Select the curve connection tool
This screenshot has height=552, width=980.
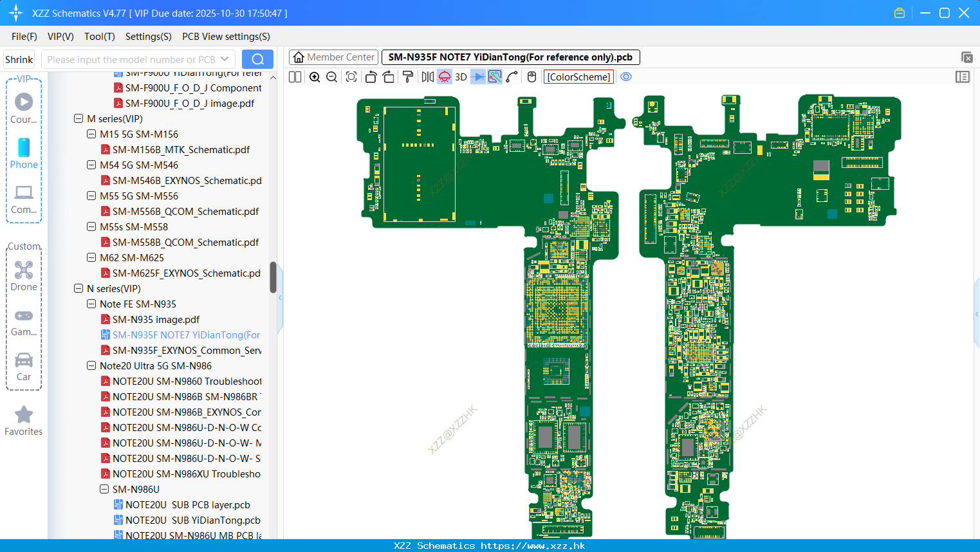coord(512,77)
